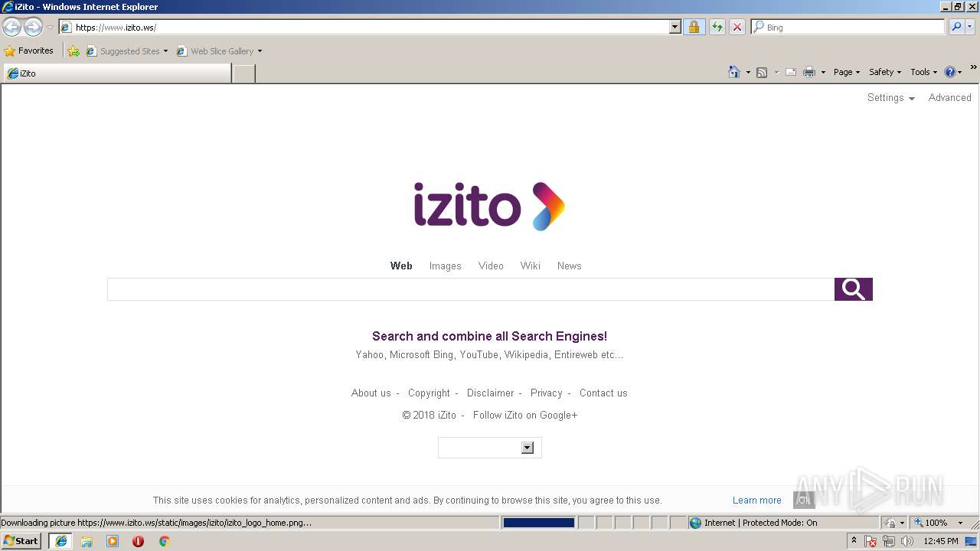Viewport: 980px width, 551px height.
Task: Open Favorites star button
Action: click(x=28, y=51)
